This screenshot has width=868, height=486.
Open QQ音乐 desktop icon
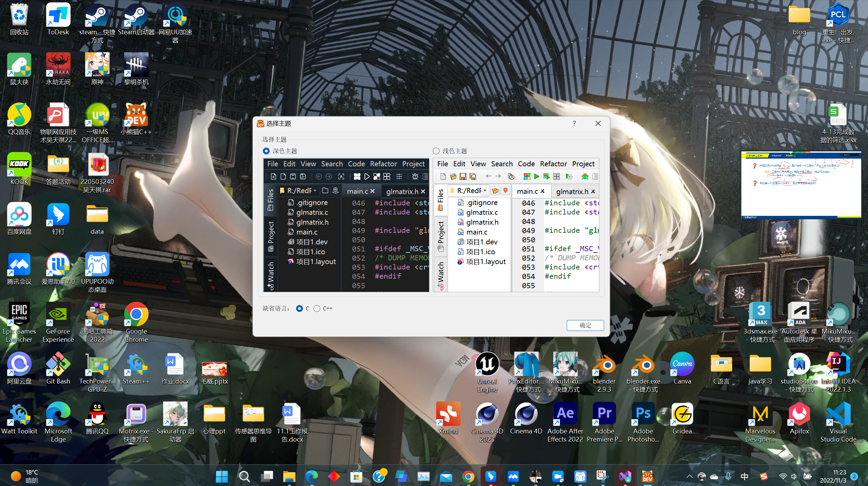tap(19, 119)
